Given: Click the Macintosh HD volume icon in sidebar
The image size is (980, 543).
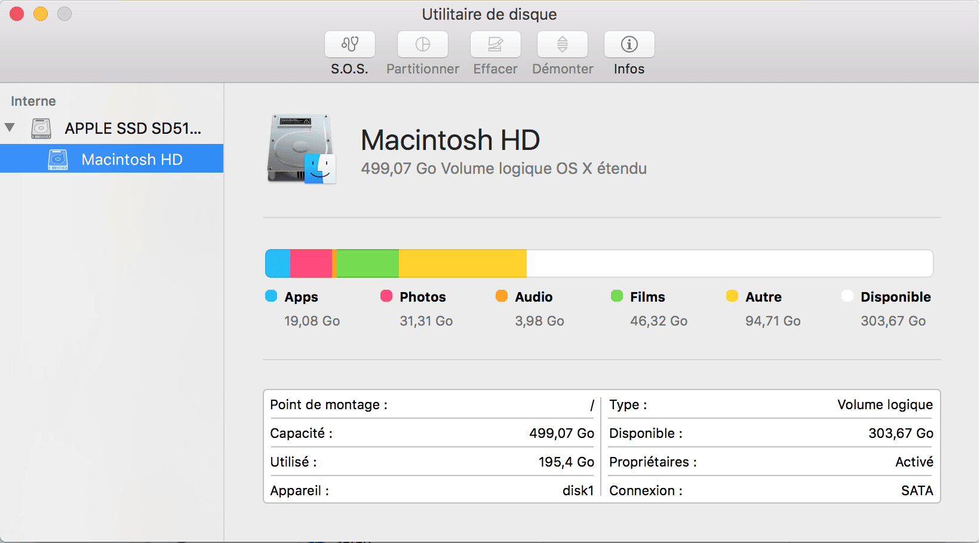Looking at the screenshot, I should click(x=58, y=159).
